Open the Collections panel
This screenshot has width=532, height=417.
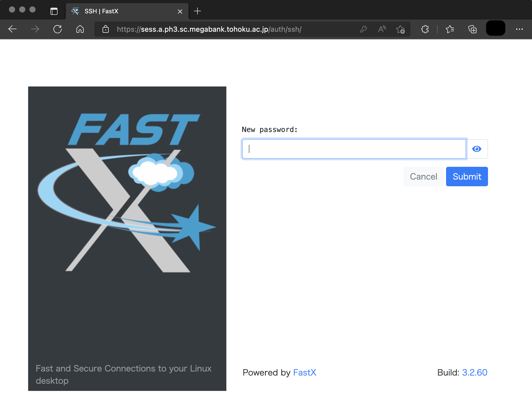(472, 29)
